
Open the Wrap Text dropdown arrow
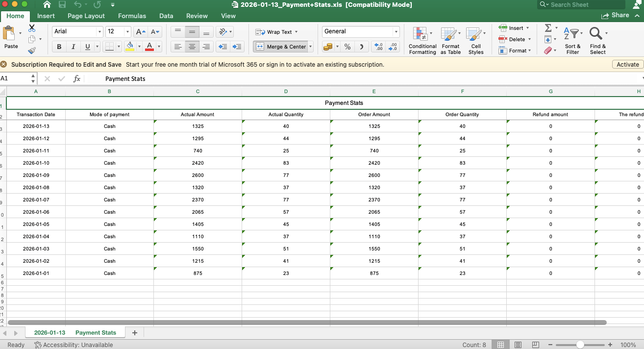[x=296, y=32]
